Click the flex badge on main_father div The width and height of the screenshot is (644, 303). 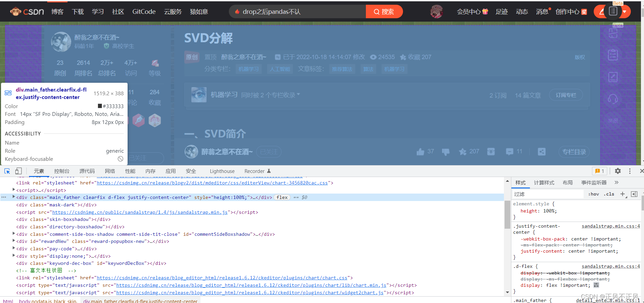tap(282, 198)
